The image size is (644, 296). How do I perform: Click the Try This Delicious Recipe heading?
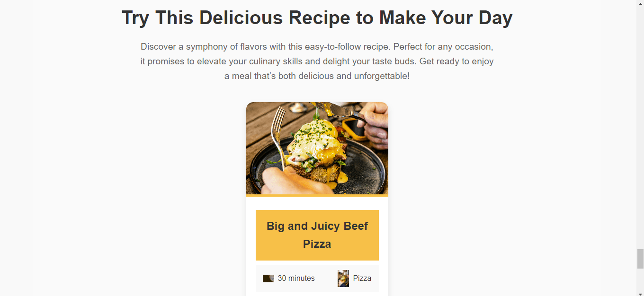tap(317, 18)
